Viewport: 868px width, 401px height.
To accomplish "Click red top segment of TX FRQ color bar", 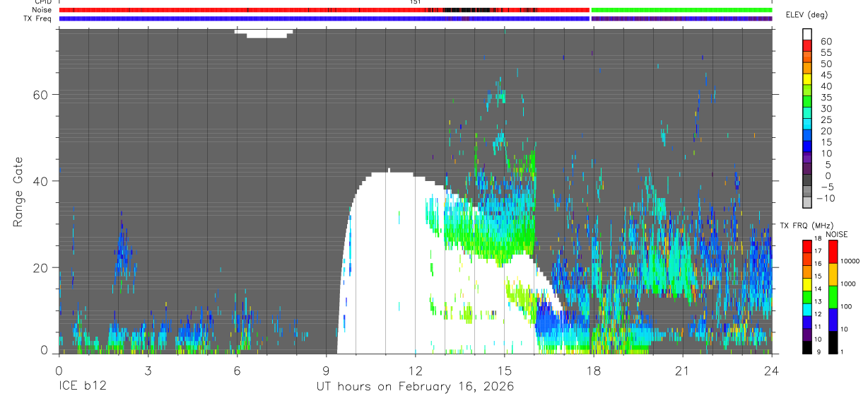I will (x=807, y=247).
